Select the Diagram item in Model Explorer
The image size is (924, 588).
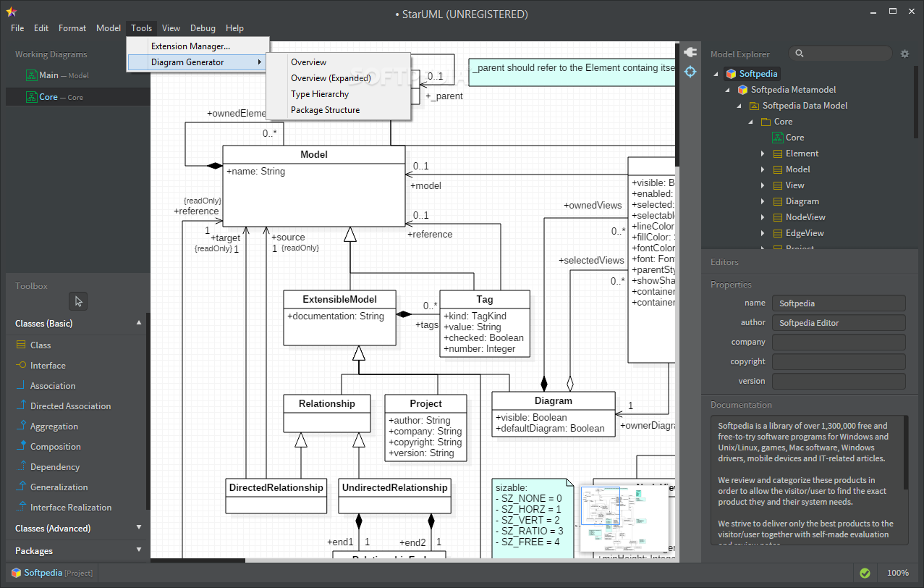[802, 201]
